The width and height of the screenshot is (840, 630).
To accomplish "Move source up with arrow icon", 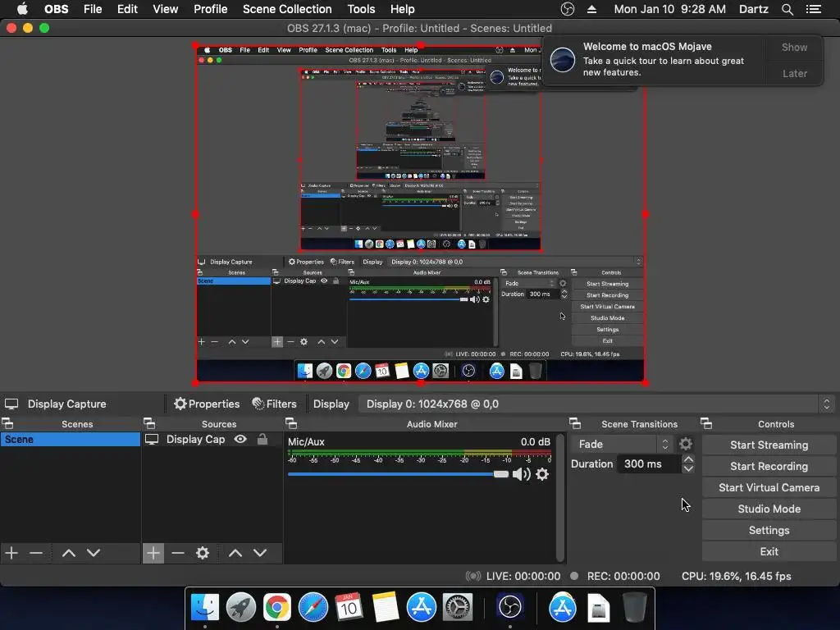I will pos(235,553).
